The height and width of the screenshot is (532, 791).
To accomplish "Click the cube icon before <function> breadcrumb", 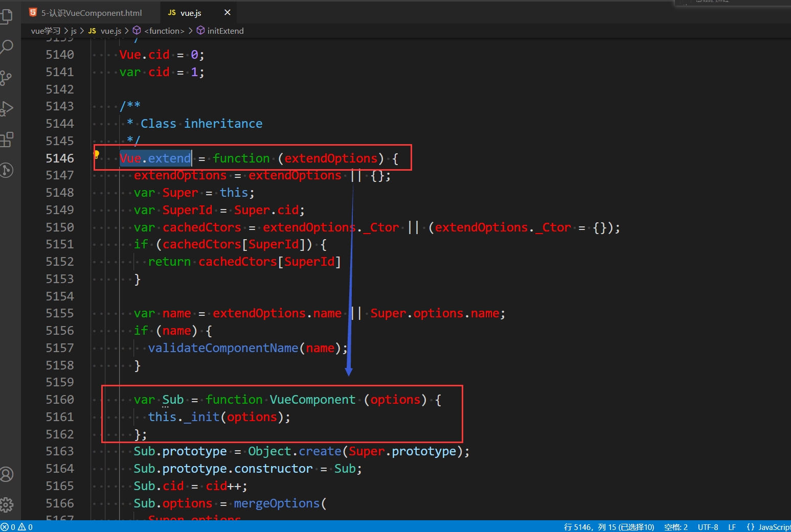I will tap(137, 31).
